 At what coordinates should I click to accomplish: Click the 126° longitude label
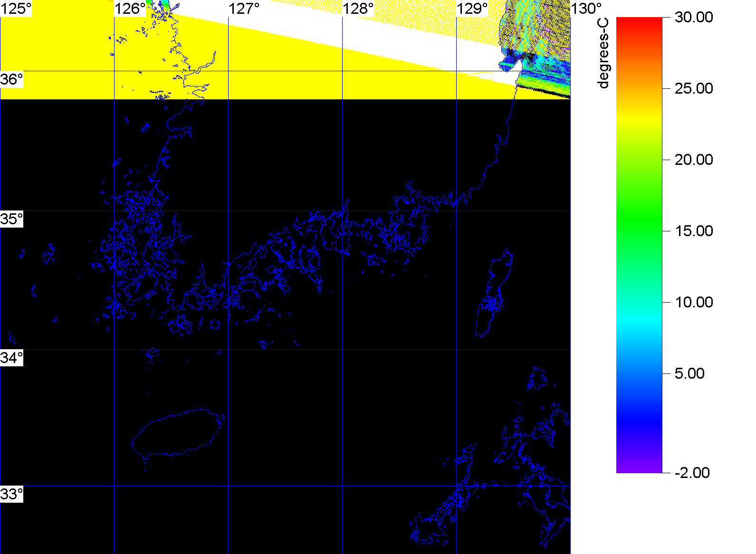tap(130, 9)
